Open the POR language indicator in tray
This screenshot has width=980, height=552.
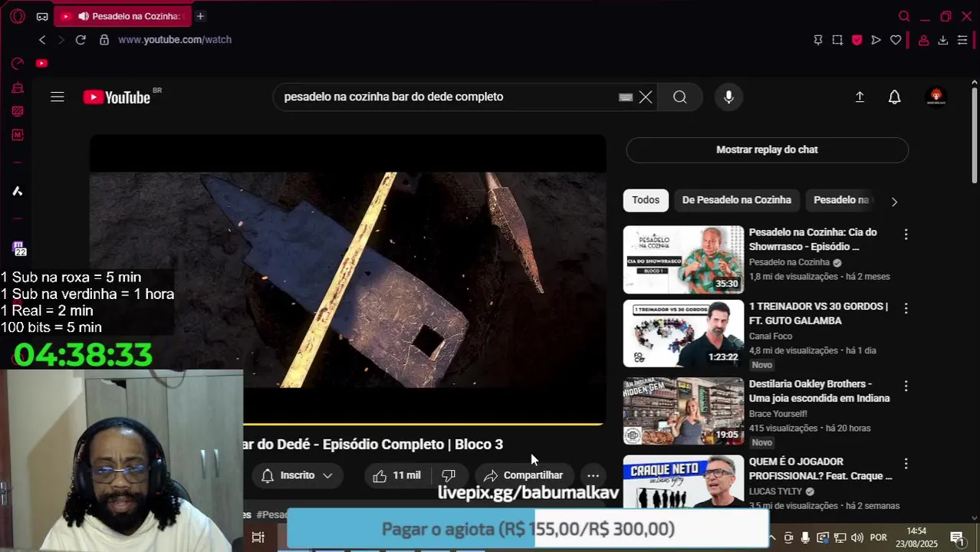[879, 537]
